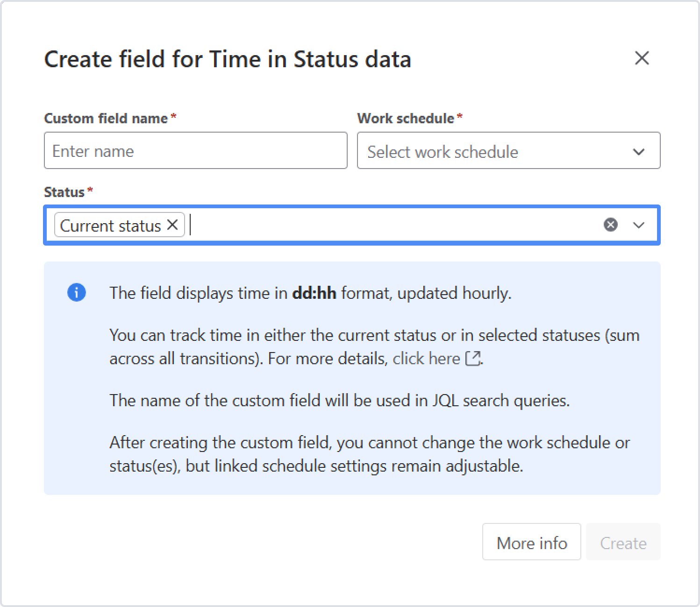Open the Work schedule dropdown

495,151
